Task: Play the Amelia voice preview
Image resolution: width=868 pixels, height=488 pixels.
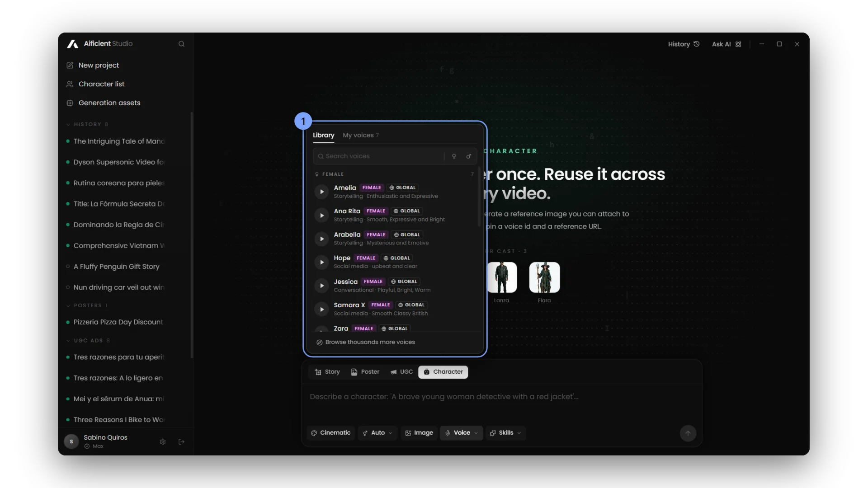Action: tap(321, 192)
